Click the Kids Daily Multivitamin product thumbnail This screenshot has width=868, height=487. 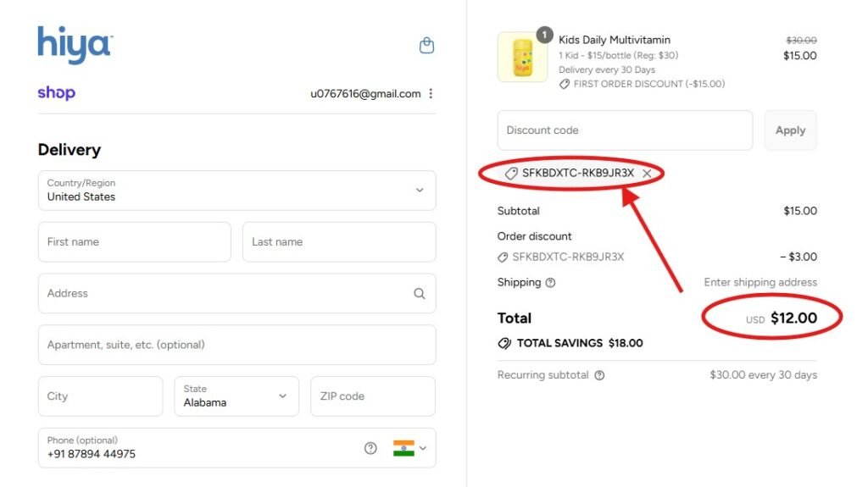[x=522, y=57]
